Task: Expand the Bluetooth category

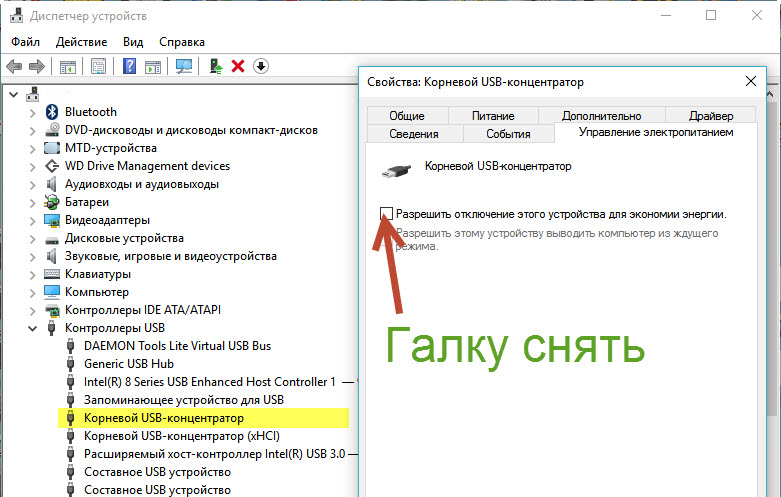Action: pos(34,112)
